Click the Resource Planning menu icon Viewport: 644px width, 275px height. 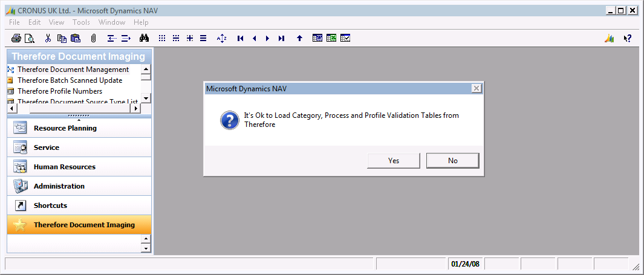(20, 128)
